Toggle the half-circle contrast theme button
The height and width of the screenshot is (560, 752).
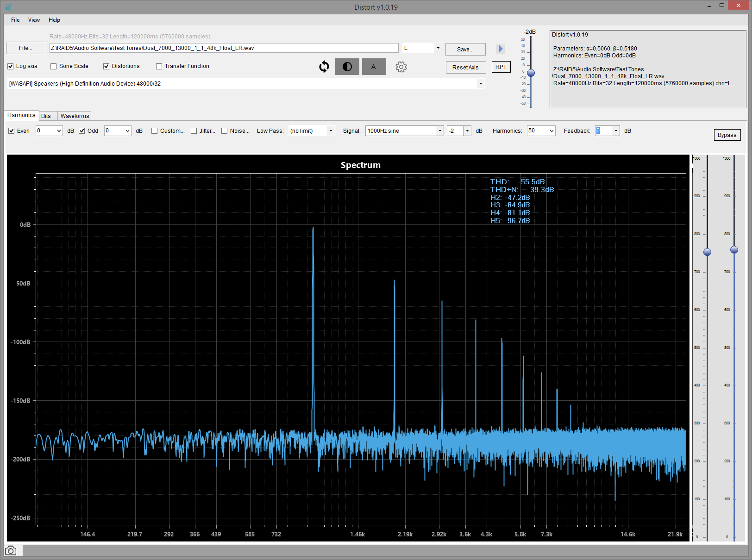pos(347,67)
